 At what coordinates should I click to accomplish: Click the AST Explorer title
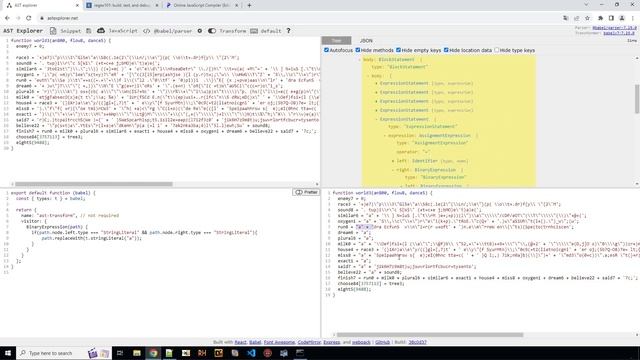[x=23, y=31]
